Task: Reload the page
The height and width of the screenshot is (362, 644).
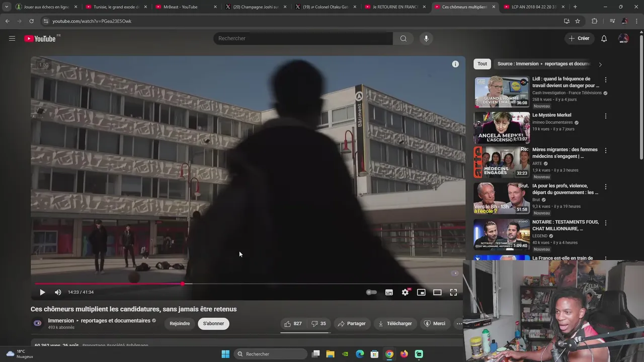Action: (x=31, y=21)
